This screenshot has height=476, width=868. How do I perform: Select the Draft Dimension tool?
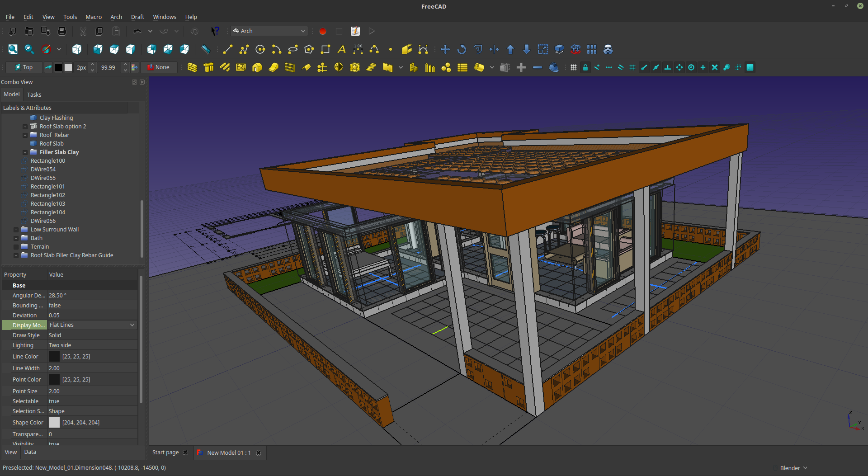click(x=358, y=49)
